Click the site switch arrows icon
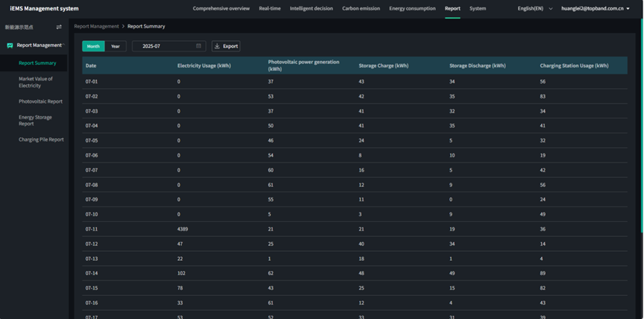 click(x=59, y=27)
